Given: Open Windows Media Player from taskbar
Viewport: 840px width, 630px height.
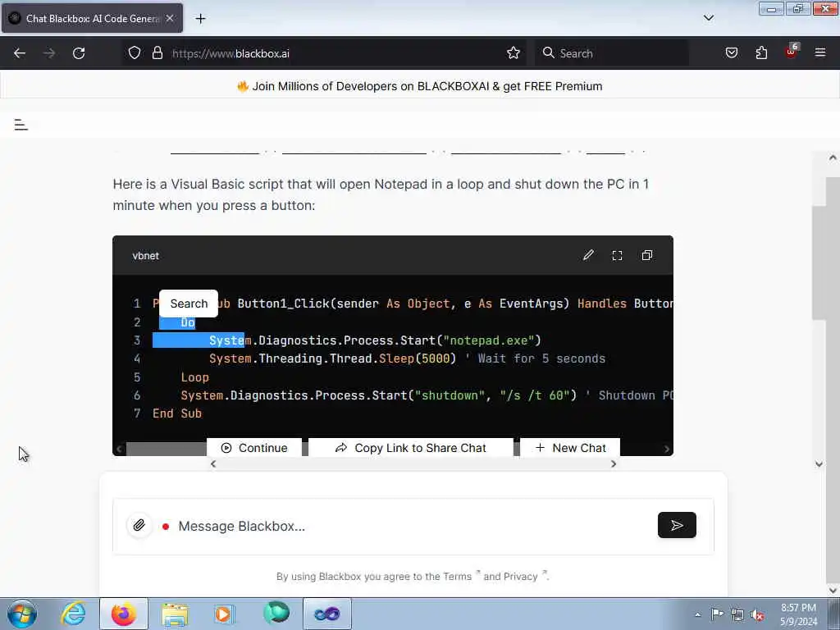Looking at the screenshot, I should point(224,614).
